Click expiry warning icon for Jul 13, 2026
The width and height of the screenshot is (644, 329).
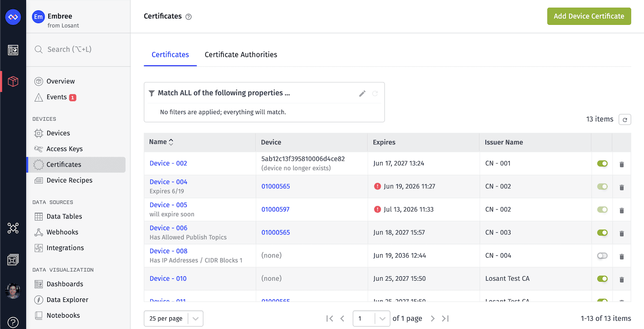click(377, 209)
